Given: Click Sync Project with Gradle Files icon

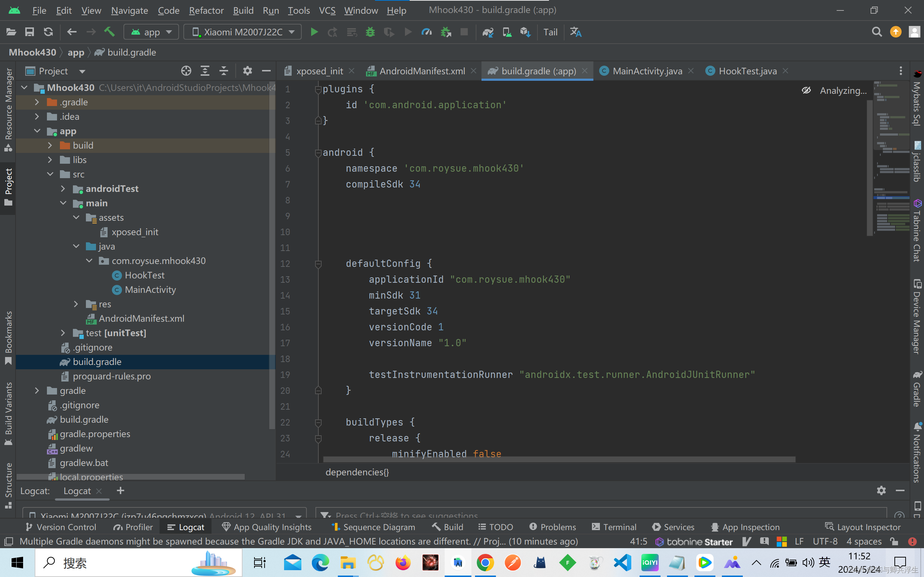Looking at the screenshot, I should (488, 32).
